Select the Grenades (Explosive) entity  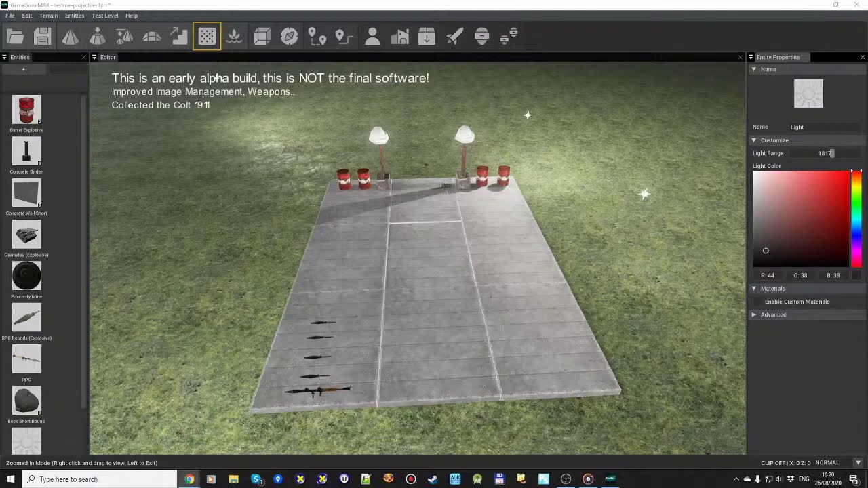point(26,235)
